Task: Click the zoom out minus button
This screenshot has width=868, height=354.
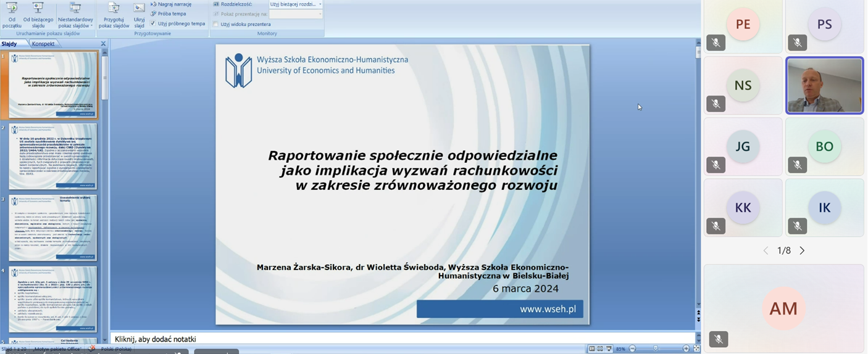Action: [x=632, y=349]
